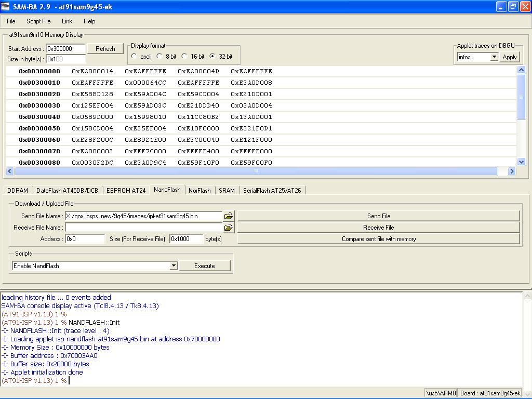Select 16-bit display format

coord(184,56)
